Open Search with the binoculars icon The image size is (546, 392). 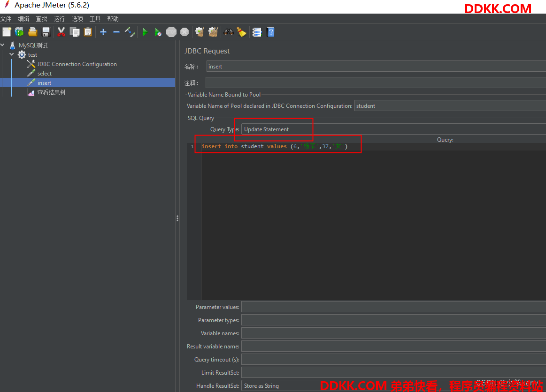229,32
